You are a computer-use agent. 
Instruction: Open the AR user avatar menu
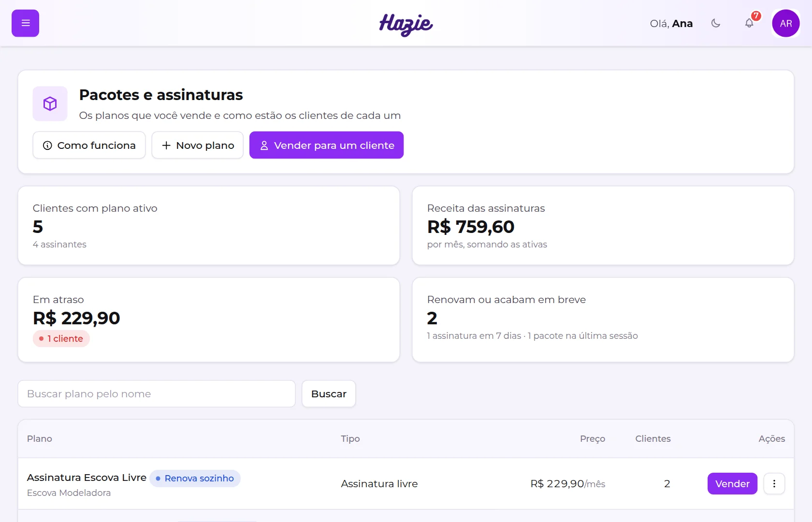pos(786,23)
